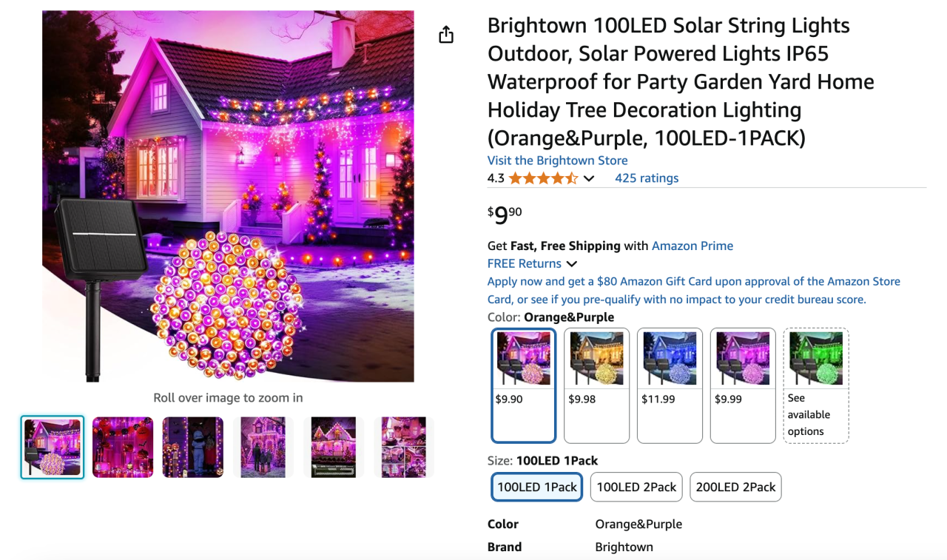The image size is (947, 560).
Task: Open the last product gallery thumbnail
Action: point(404,447)
